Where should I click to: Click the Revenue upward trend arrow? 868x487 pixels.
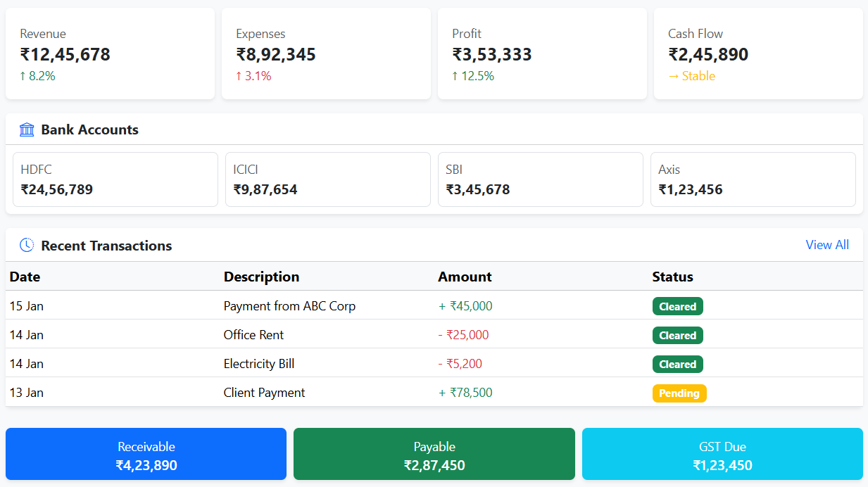[x=23, y=76]
